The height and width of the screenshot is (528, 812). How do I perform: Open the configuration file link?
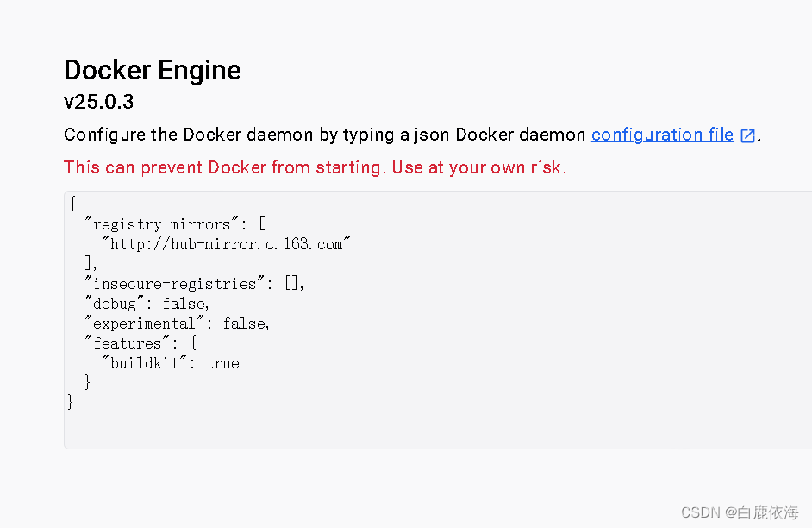[662, 135]
